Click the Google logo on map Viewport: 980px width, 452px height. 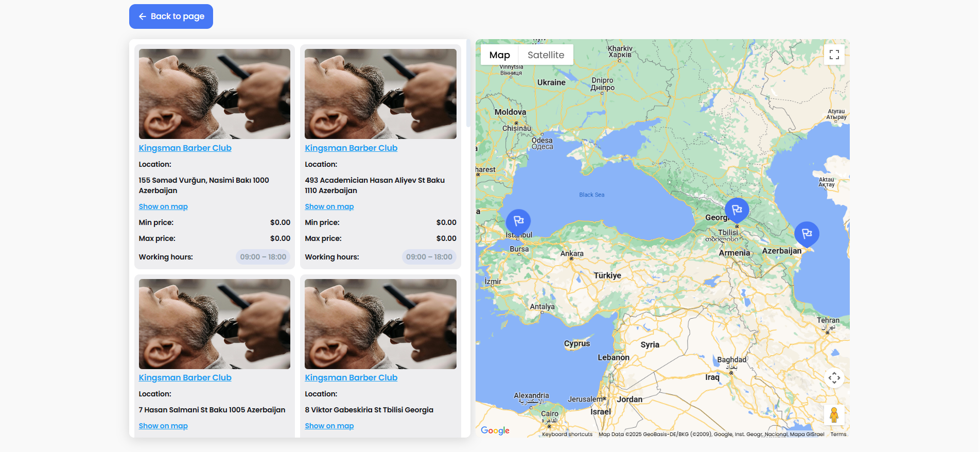(x=495, y=430)
